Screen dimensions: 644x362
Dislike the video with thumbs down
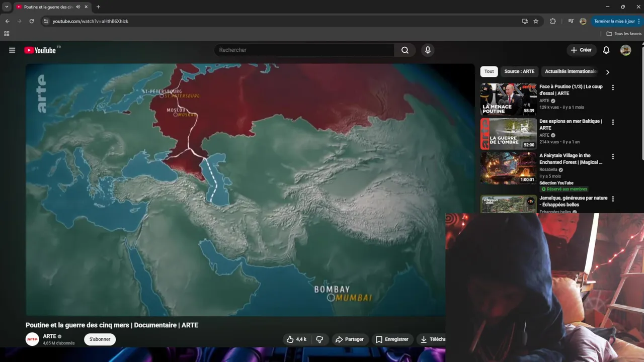pyautogui.click(x=319, y=339)
